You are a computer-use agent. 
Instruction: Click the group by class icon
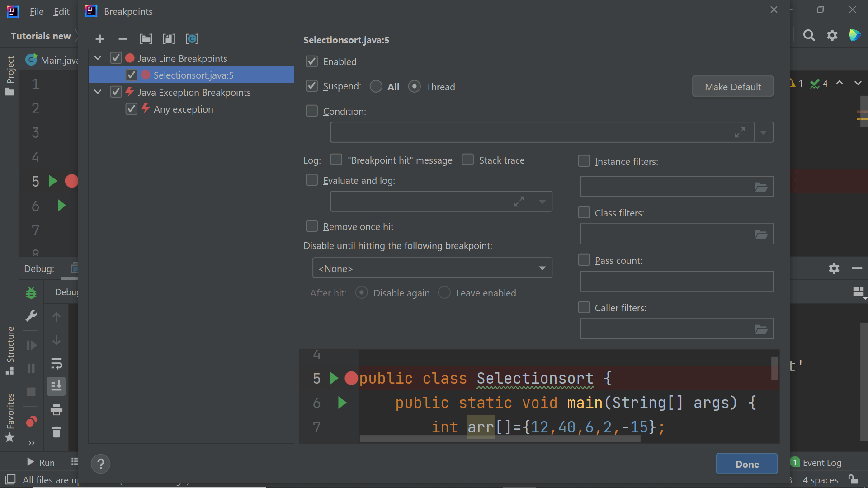coord(192,39)
